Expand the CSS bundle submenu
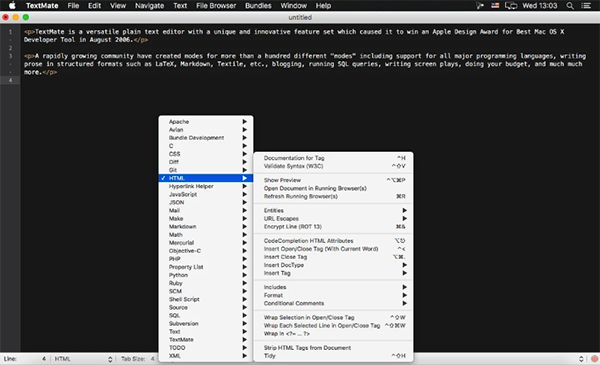Viewport: 600px width, 365px height. [206, 154]
